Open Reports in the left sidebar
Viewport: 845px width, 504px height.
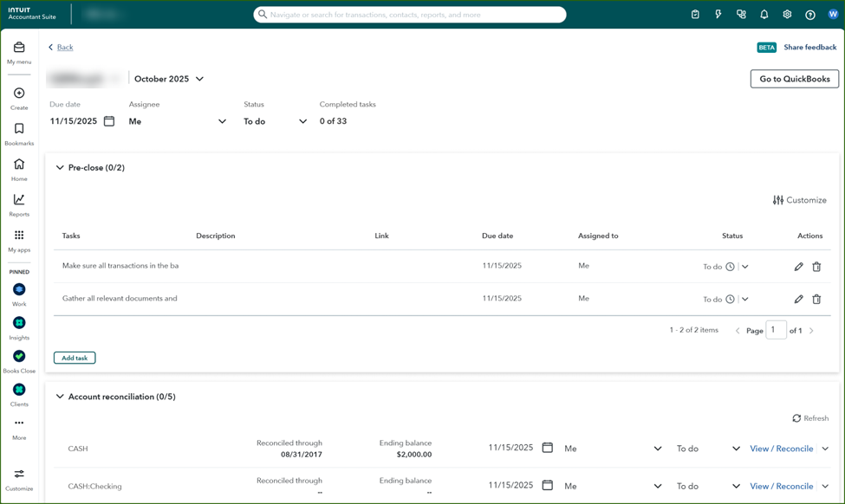coord(19,201)
